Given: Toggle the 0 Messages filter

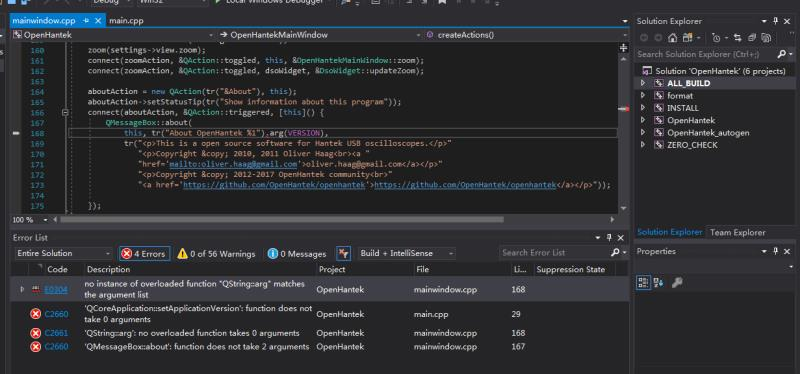Looking at the screenshot, I should 297,254.
